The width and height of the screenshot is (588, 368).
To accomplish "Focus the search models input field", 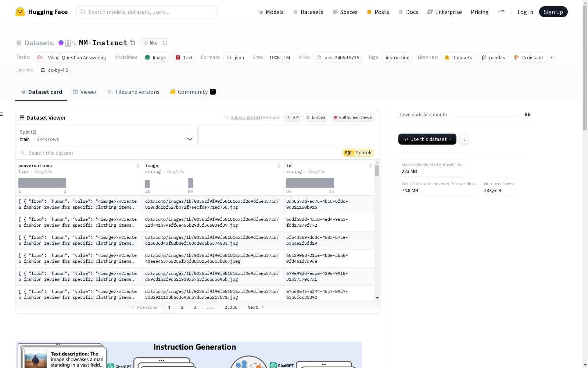I will (147, 12).
